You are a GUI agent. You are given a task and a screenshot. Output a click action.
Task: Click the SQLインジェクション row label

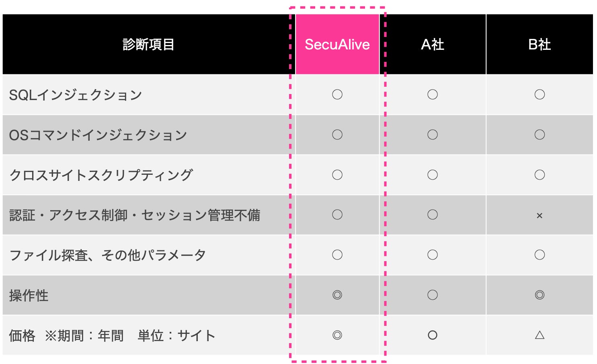[76, 95]
